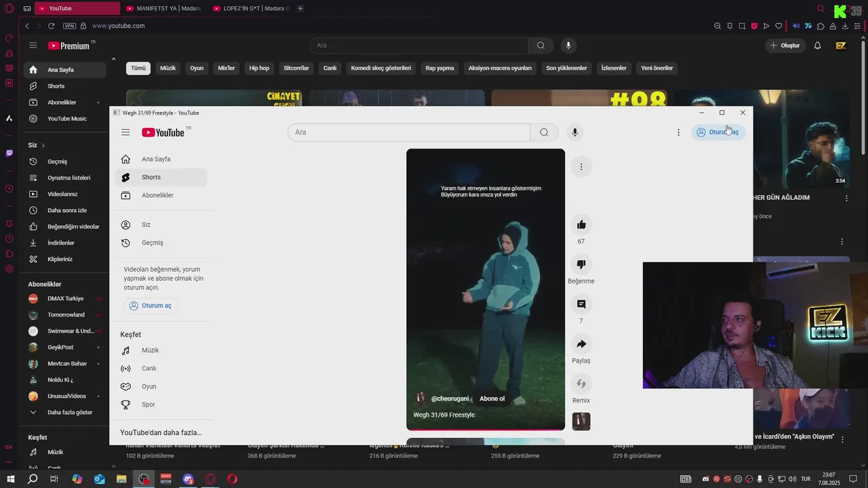Select Ana Sayfa in popup sidebar
The image size is (868, 488).
[x=161, y=159]
